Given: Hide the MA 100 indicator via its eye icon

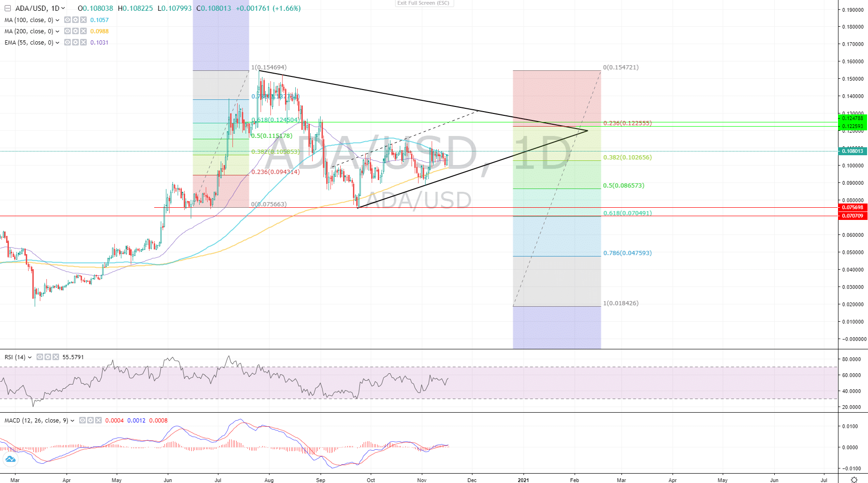Looking at the screenshot, I should point(67,20).
